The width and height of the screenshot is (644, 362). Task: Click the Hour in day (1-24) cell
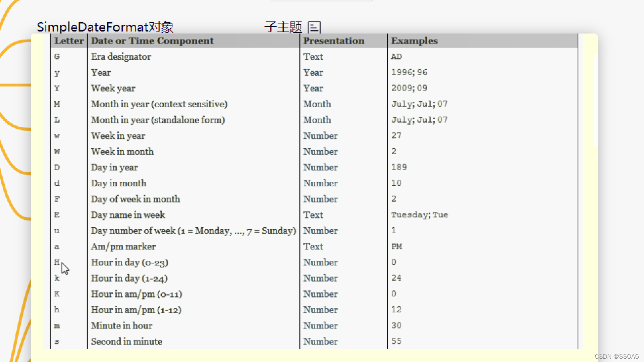(x=129, y=278)
